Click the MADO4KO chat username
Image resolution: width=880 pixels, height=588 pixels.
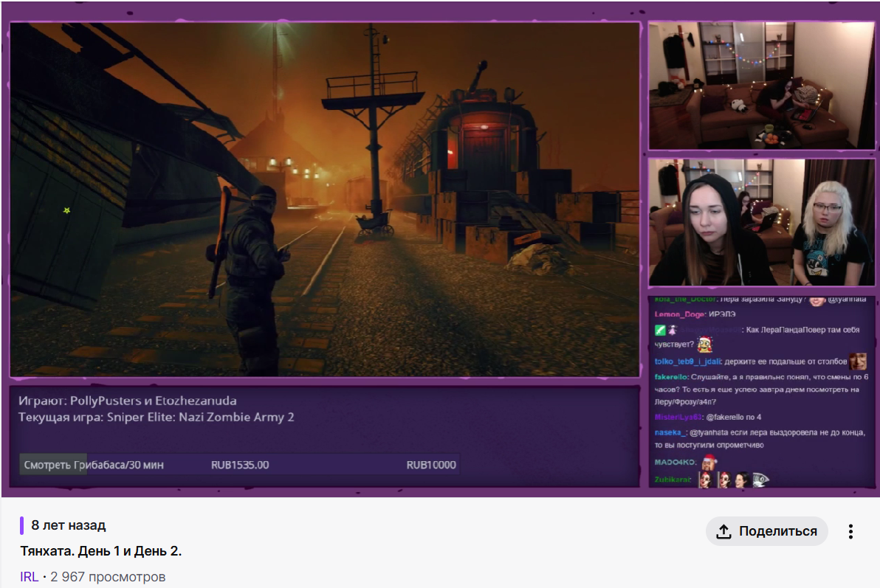click(676, 463)
